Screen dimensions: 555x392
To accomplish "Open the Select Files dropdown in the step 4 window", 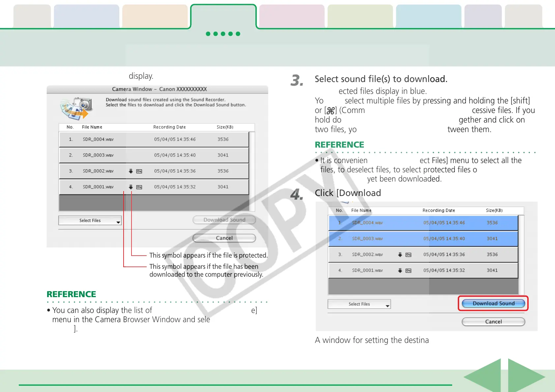I will click(x=359, y=304).
